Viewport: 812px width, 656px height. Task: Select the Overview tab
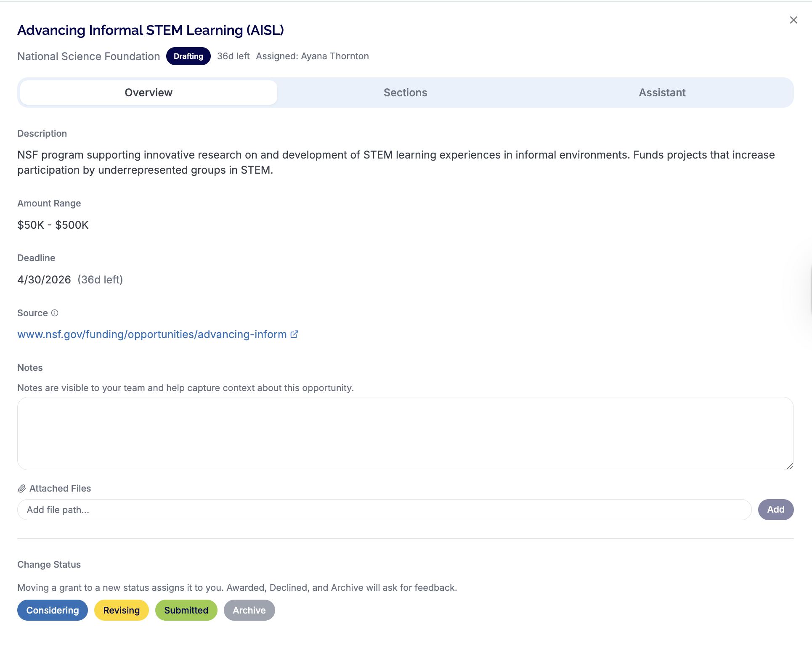(148, 93)
